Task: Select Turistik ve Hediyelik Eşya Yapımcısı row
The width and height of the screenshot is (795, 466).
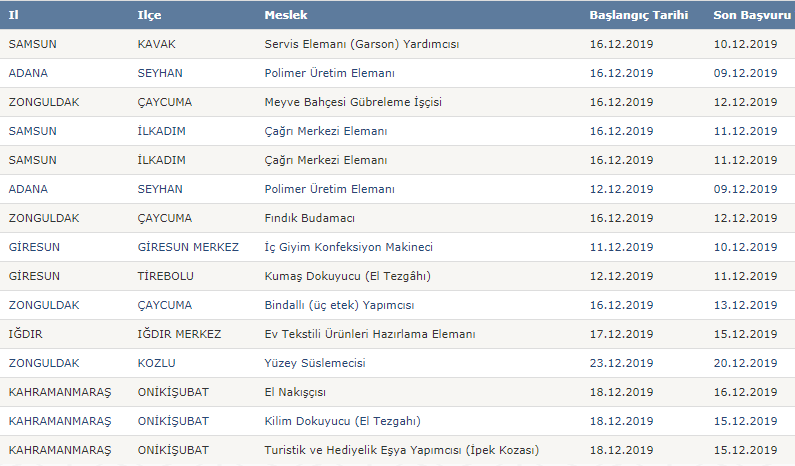Action: (x=398, y=450)
